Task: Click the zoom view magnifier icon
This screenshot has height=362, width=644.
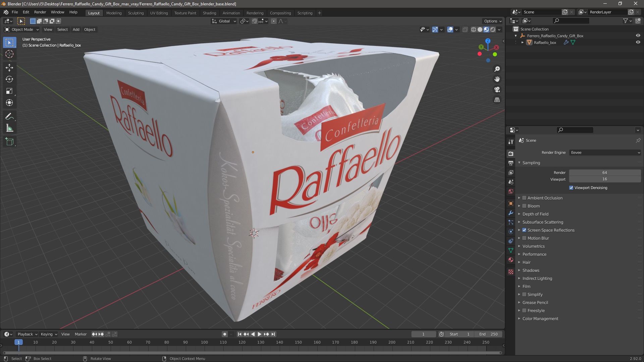Action: pos(497,69)
